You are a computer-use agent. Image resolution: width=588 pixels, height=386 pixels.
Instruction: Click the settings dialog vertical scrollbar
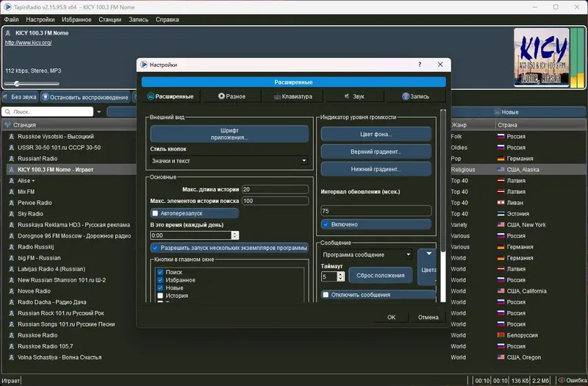click(x=443, y=206)
